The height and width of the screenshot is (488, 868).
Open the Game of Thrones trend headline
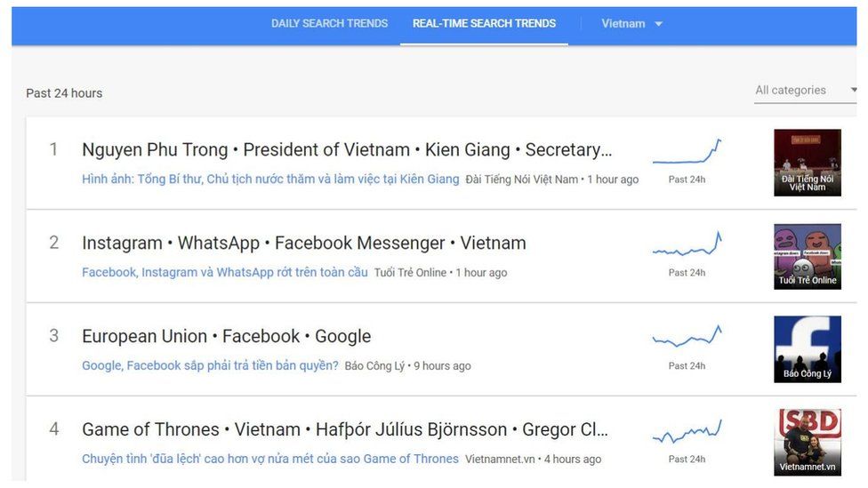[x=345, y=429]
